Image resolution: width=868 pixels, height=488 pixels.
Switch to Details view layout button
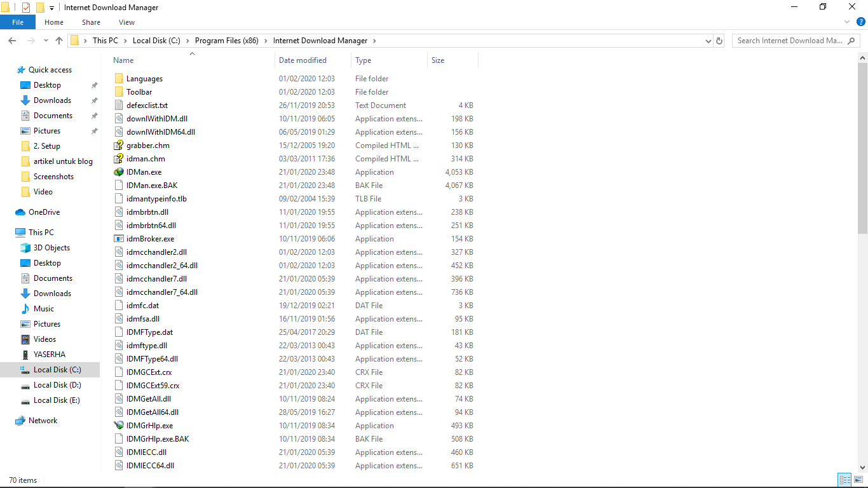click(844, 480)
